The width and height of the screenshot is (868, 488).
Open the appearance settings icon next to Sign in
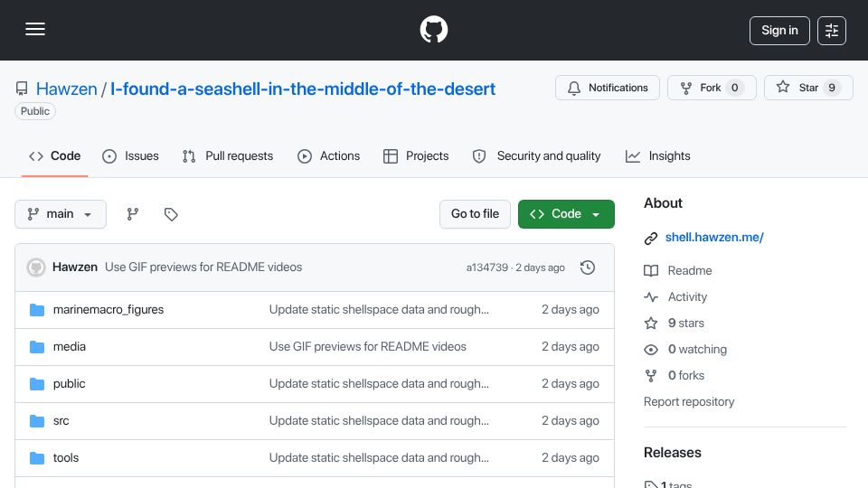(x=832, y=31)
